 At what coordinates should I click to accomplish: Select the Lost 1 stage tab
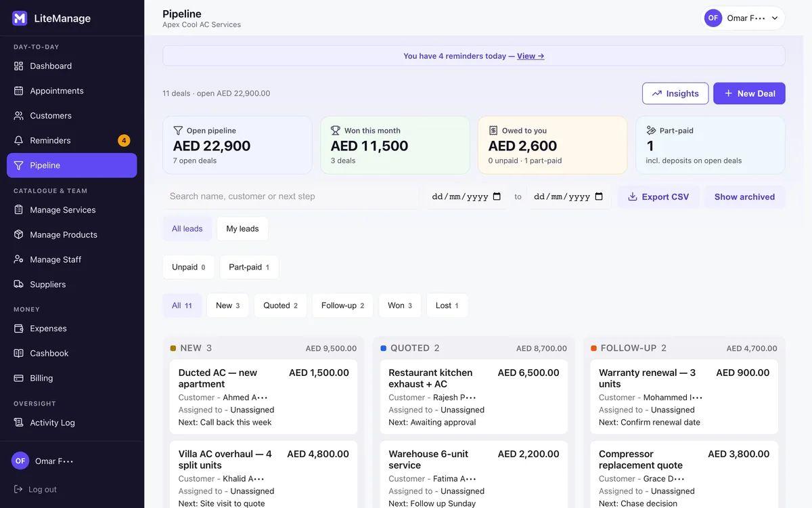pyautogui.click(x=447, y=305)
